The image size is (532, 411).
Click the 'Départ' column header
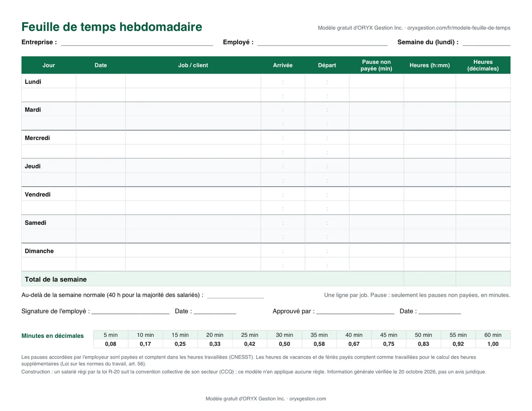327,65
